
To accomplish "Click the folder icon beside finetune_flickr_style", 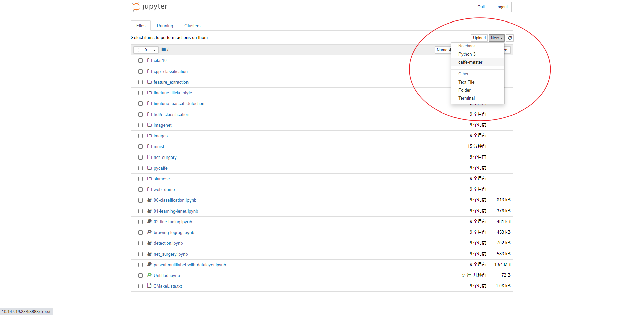I will tap(150, 93).
